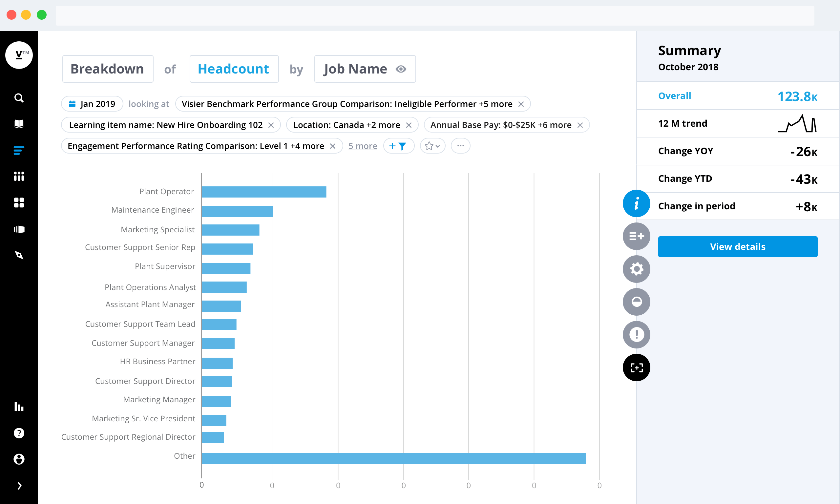Image resolution: width=840 pixels, height=504 pixels.
Task: Open the Job Name group-by selector
Action: pyautogui.click(x=365, y=69)
